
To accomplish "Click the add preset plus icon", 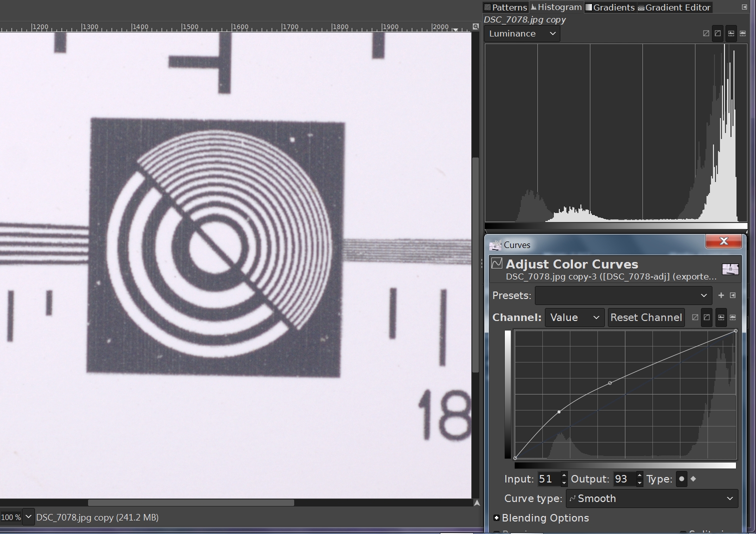I will pos(721,295).
